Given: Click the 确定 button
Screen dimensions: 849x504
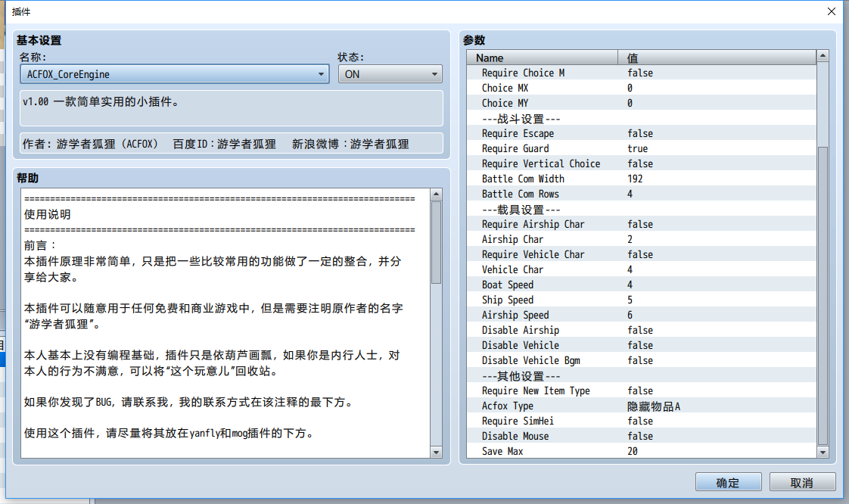Looking at the screenshot, I should pos(728,482).
